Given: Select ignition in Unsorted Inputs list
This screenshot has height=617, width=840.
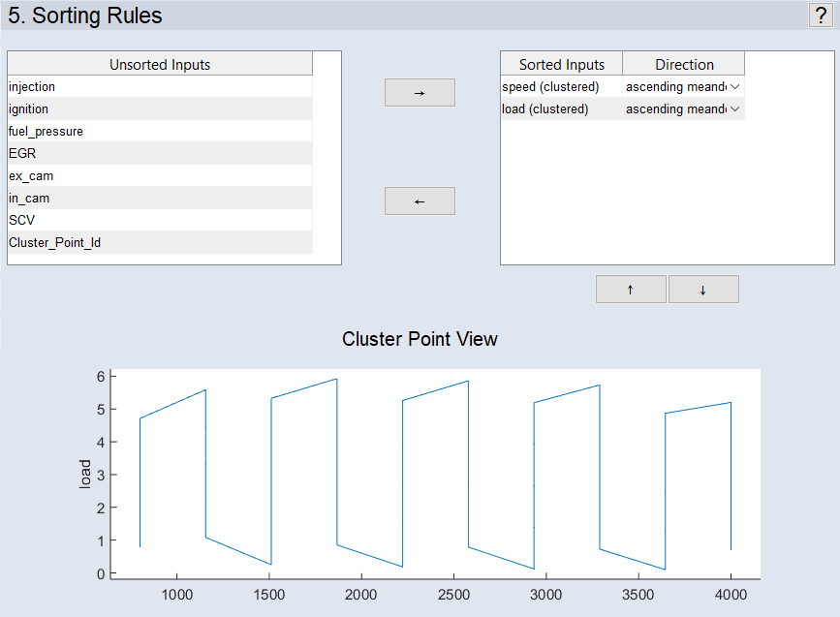Looking at the screenshot, I should point(160,109).
